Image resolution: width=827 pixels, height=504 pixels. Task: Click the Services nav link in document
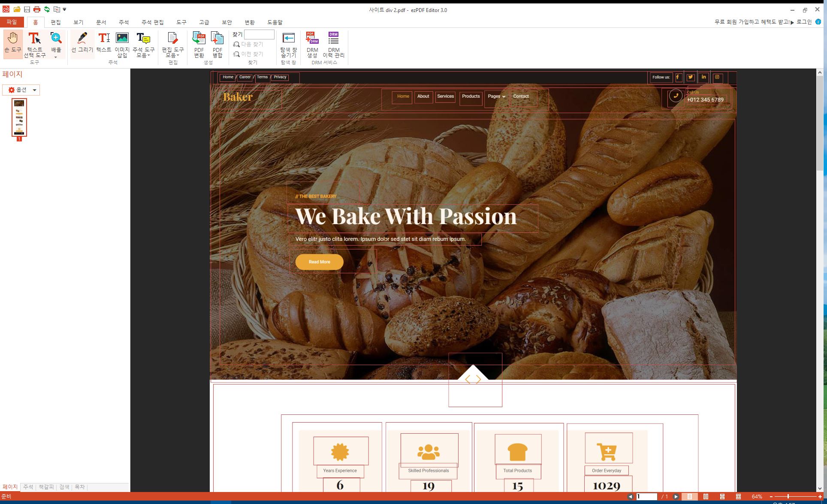tap(445, 96)
